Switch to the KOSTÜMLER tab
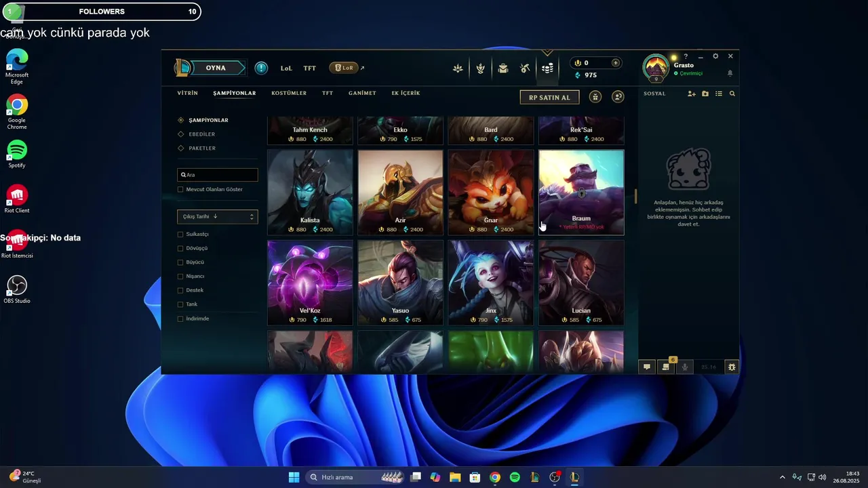Image resolution: width=868 pixels, height=488 pixels. [289, 93]
